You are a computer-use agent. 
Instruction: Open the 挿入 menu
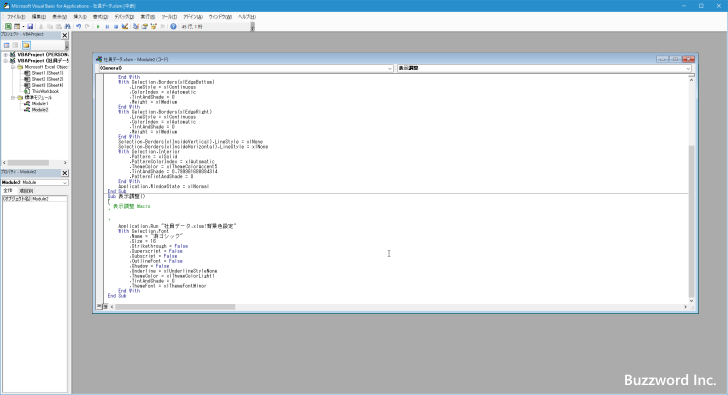click(x=80, y=17)
